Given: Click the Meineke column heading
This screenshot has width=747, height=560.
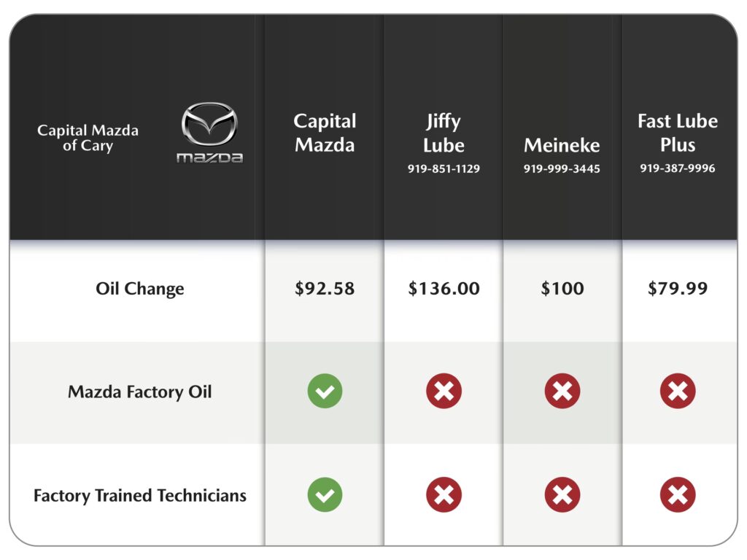Looking at the screenshot, I should 562,145.
